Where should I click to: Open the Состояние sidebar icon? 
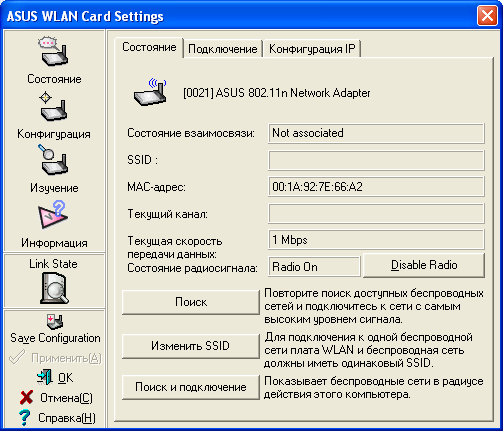[54, 52]
